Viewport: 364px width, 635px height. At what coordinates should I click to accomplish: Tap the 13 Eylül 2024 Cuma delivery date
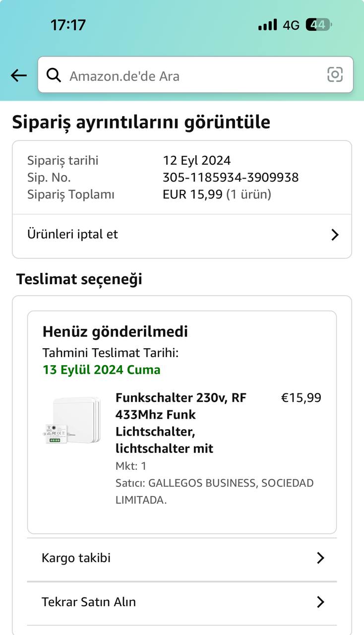(x=102, y=370)
